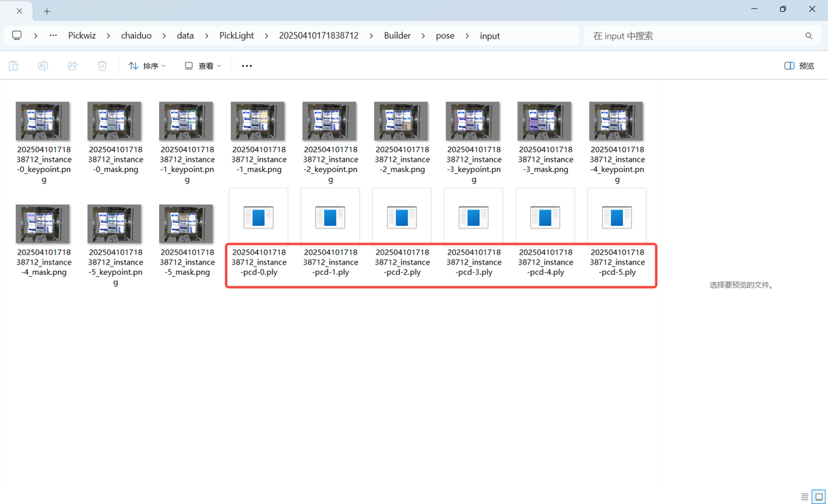Toggle the preview pane button
This screenshot has height=504, width=828.
pyautogui.click(x=799, y=66)
